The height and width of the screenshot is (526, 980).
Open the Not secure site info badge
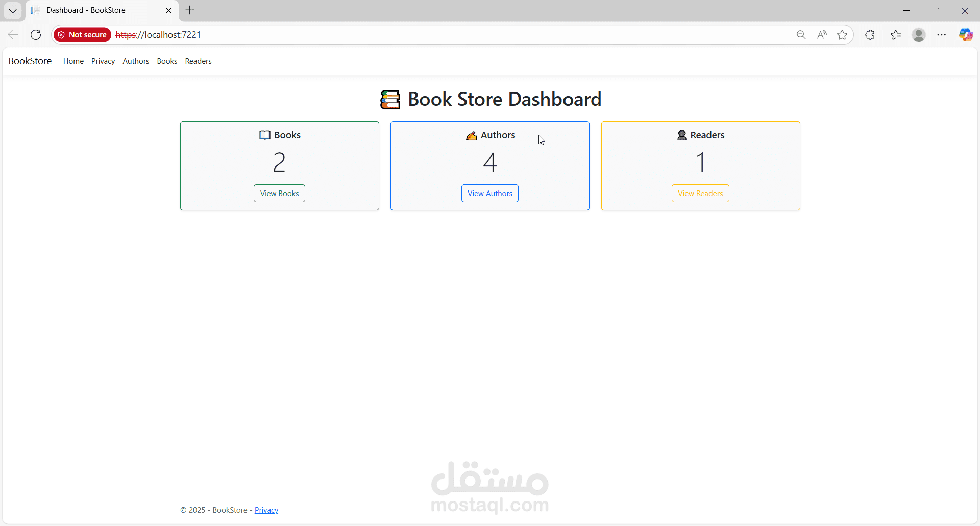point(82,35)
